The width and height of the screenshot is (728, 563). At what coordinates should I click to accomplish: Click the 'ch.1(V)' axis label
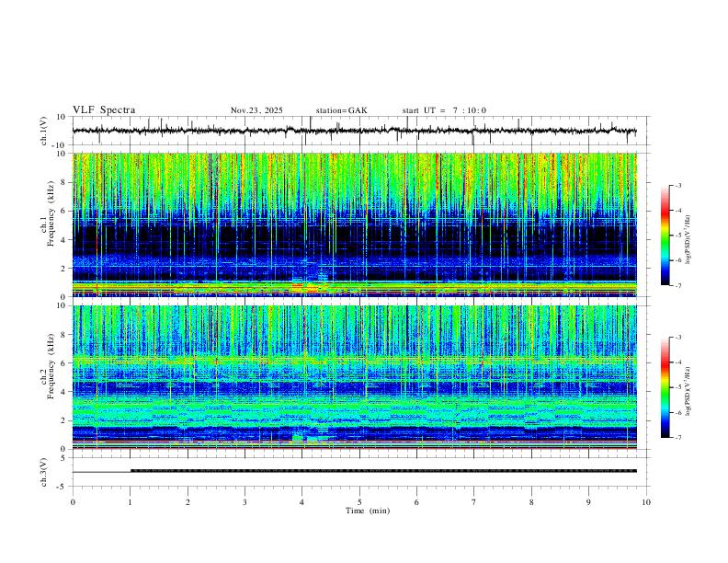coord(44,131)
